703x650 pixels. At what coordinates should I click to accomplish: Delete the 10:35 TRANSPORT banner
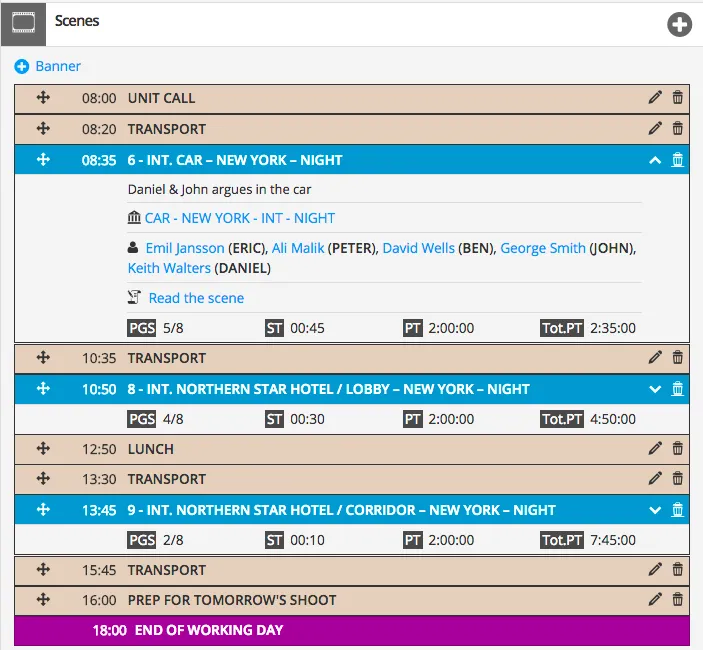point(677,357)
